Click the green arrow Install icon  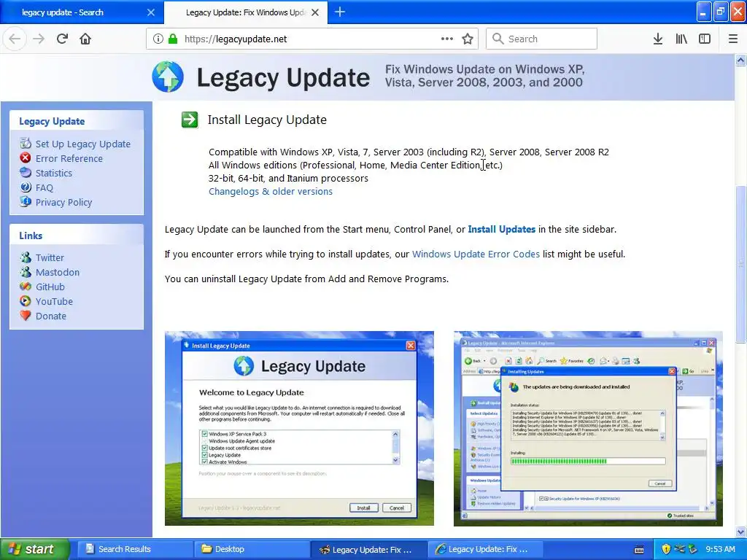(x=190, y=120)
